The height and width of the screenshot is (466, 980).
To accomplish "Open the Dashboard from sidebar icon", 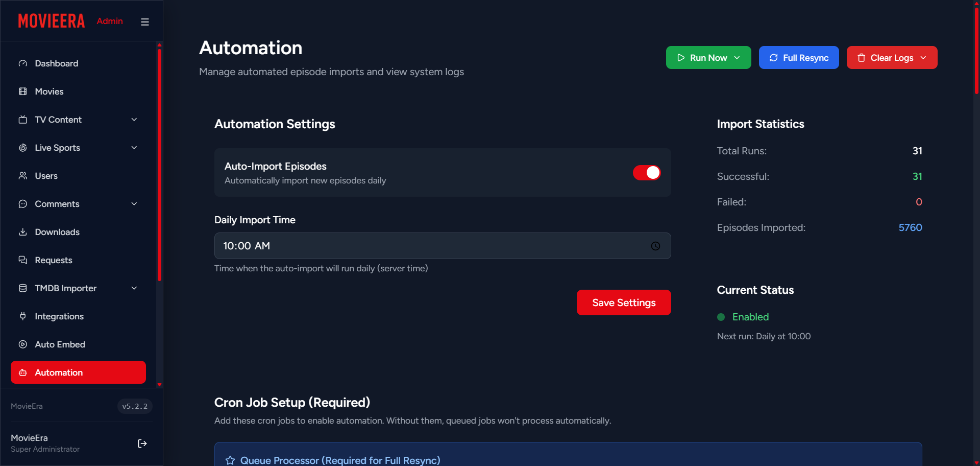I will [23, 63].
